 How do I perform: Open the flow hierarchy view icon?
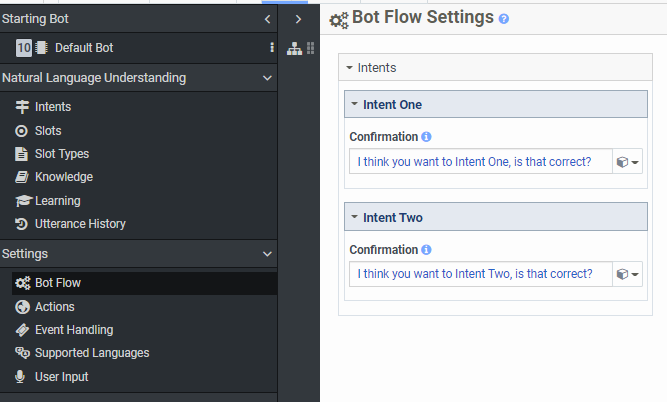[294, 48]
